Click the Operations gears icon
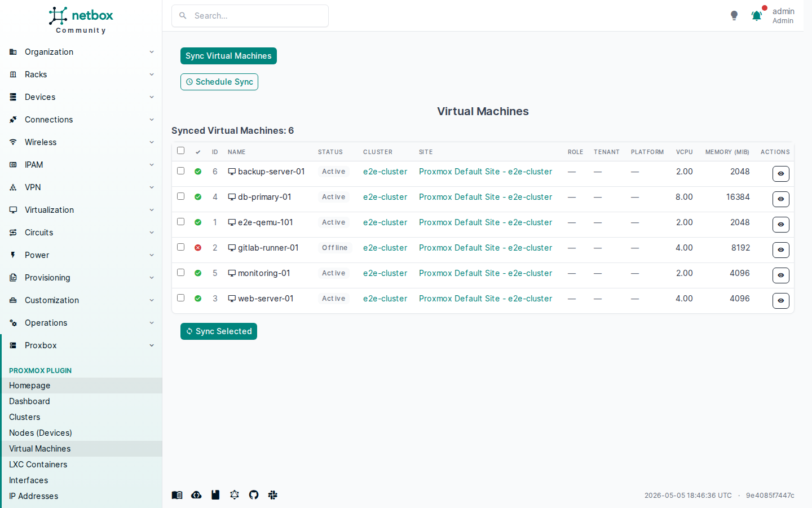 [13, 323]
